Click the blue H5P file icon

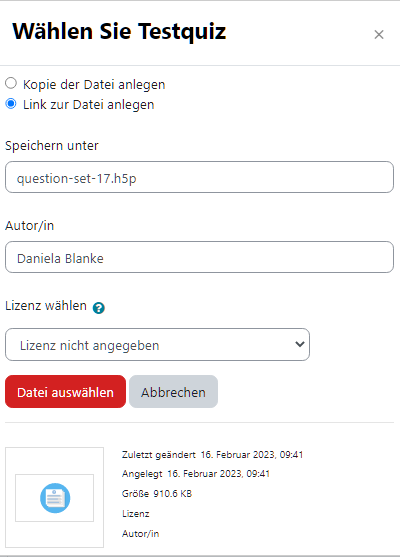click(55, 498)
